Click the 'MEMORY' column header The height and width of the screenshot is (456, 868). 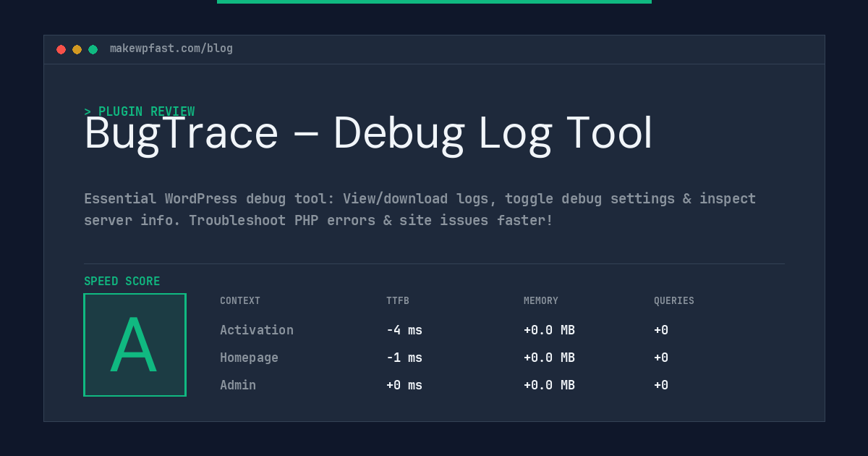pos(541,301)
